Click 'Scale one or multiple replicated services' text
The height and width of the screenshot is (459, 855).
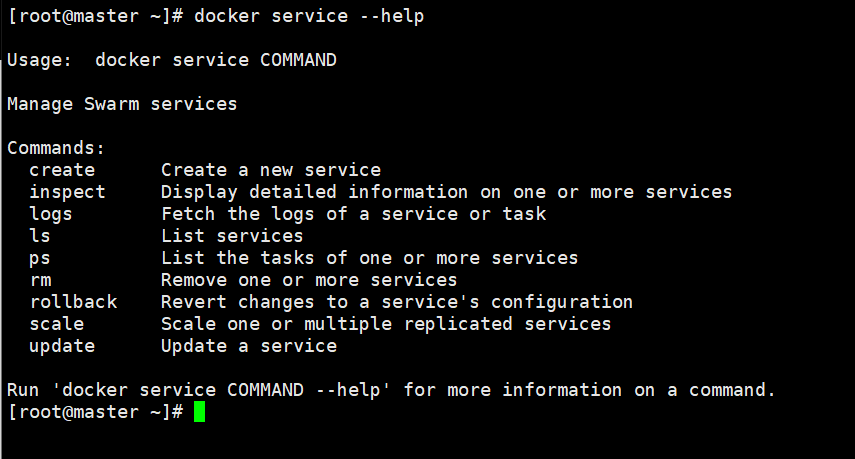click(x=386, y=324)
